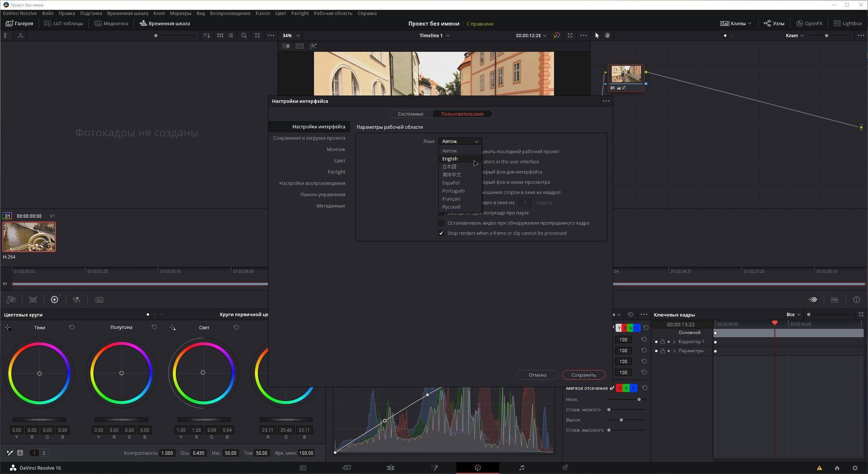Select Настройки воспроизведения settings section
Screen dimensions: 868x474
pos(312,183)
